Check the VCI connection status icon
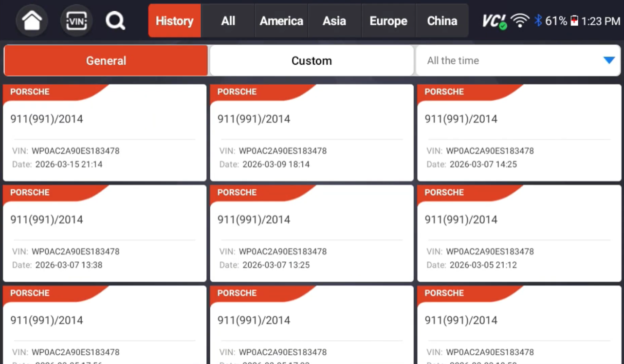This screenshot has width=624, height=364. tap(495, 21)
